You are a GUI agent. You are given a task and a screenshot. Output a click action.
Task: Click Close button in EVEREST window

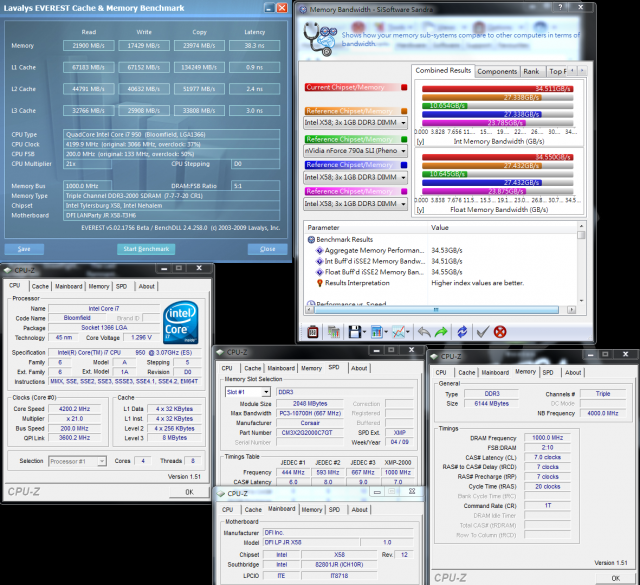click(267, 249)
